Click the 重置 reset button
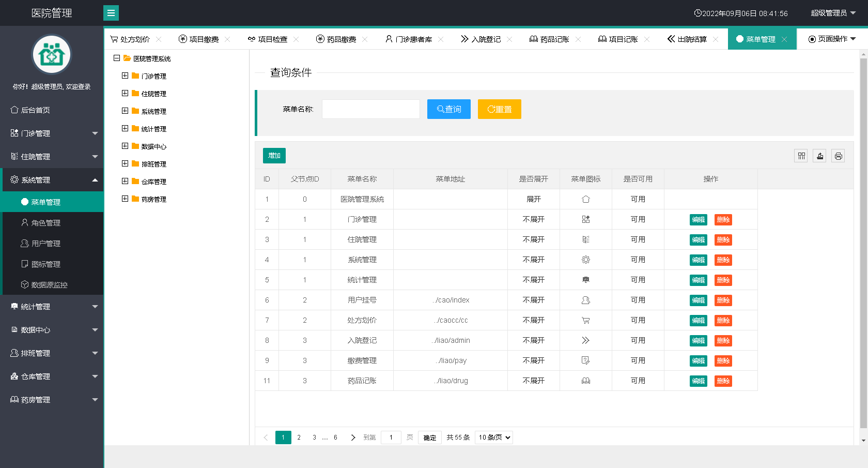This screenshot has height=468, width=868. [500, 109]
